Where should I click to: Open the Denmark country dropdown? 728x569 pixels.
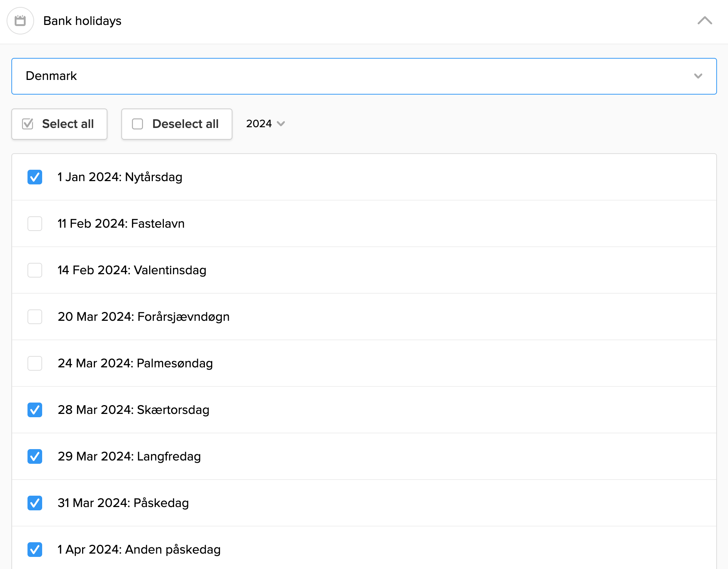point(364,76)
